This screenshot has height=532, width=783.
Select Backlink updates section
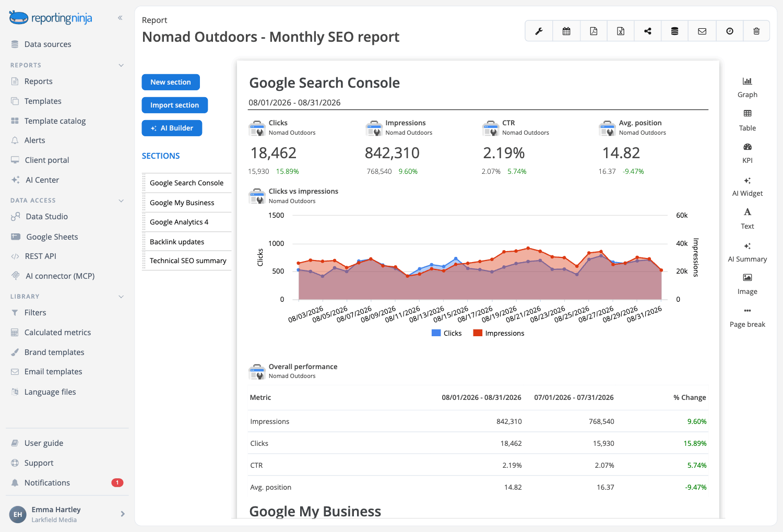(187, 242)
